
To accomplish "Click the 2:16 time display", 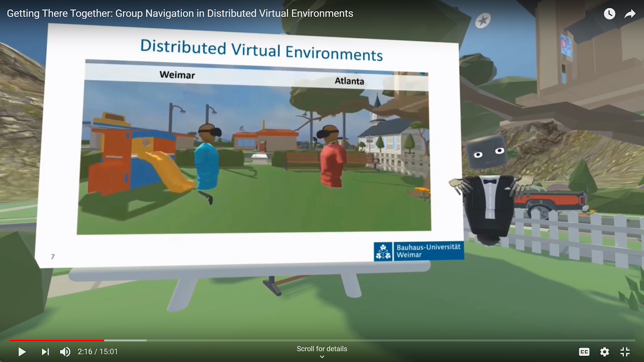I will [x=97, y=352].
